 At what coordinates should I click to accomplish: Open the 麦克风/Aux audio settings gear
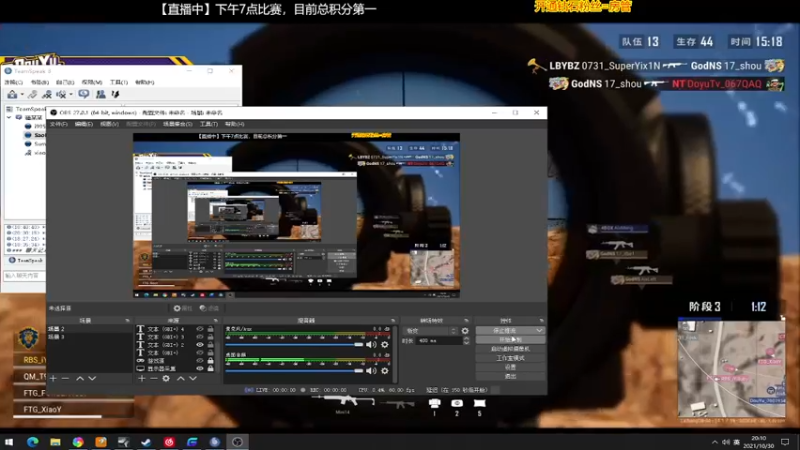click(x=385, y=344)
